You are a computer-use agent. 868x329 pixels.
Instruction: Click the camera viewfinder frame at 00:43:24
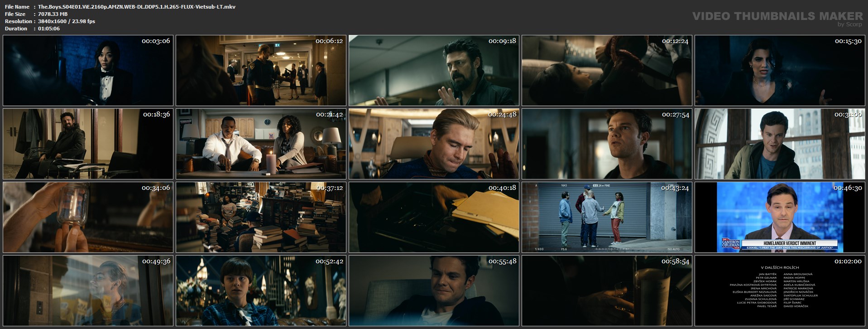[607, 218]
